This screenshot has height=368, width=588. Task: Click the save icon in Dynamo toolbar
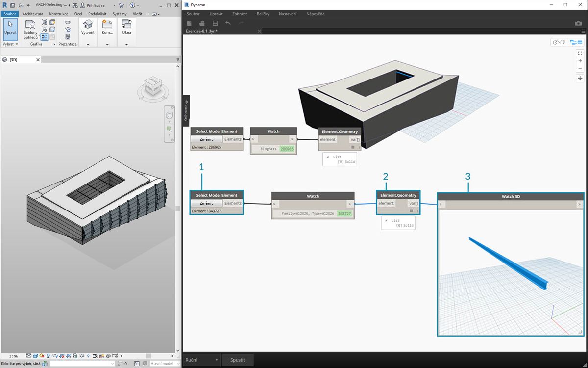coord(215,23)
